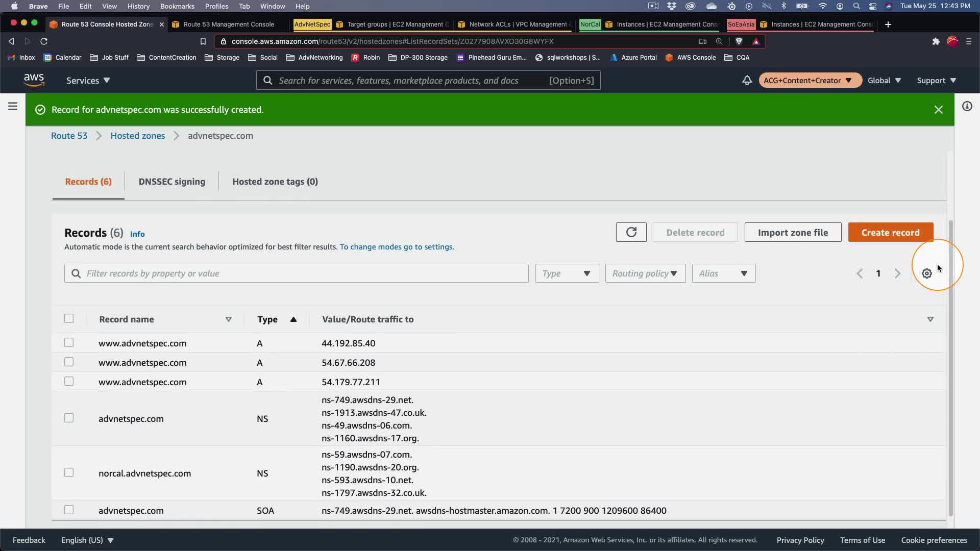This screenshot has width=980, height=551.
Task: Go to next records page arrow
Action: [x=897, y=273]
